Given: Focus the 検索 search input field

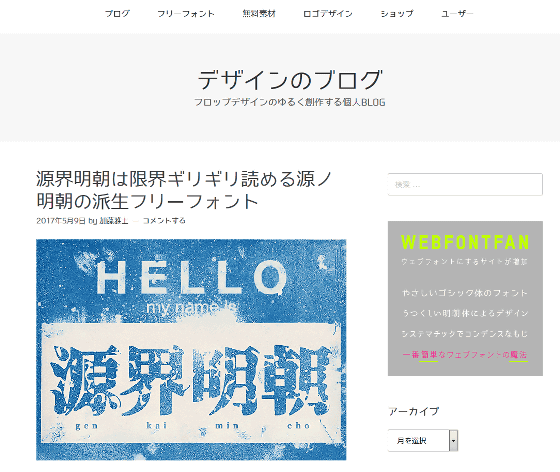Looking at the screenshot, I should (x=465, y=184).
